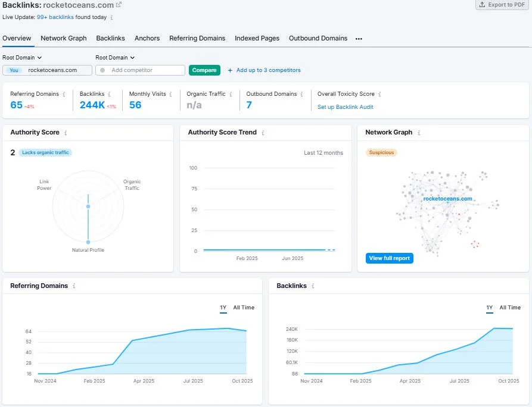Click View full report button
532x407 pixels.
(389, 258)
